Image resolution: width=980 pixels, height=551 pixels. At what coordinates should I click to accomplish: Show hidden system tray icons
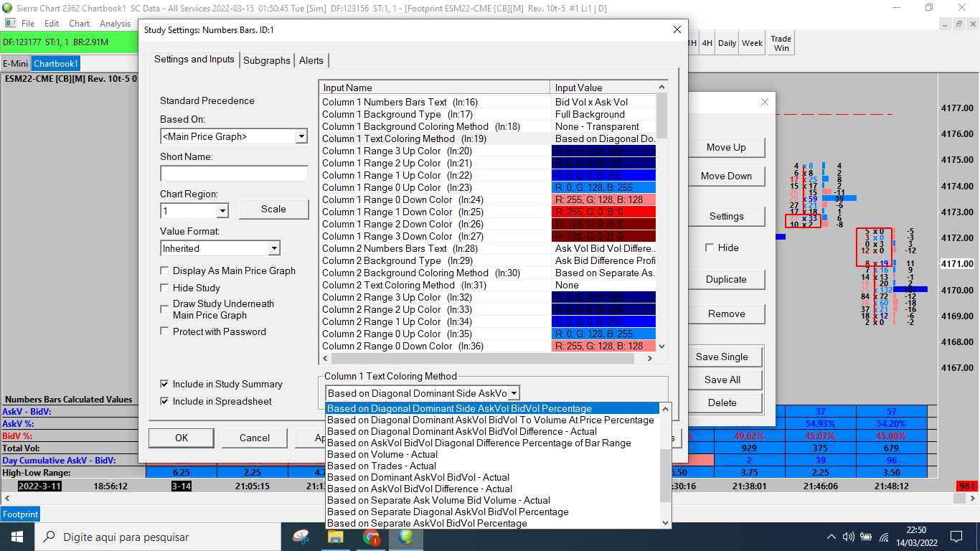(x=831, y=536)
